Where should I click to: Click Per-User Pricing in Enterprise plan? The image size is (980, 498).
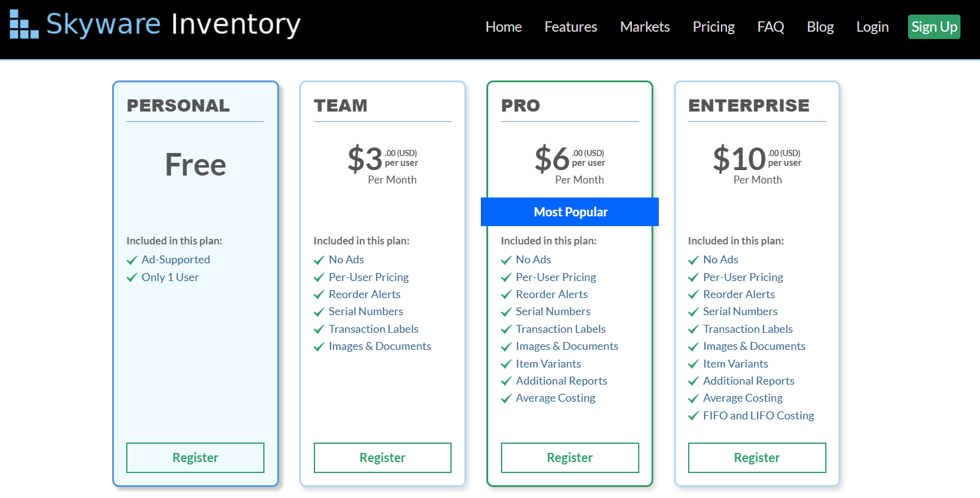pos(743,277)
